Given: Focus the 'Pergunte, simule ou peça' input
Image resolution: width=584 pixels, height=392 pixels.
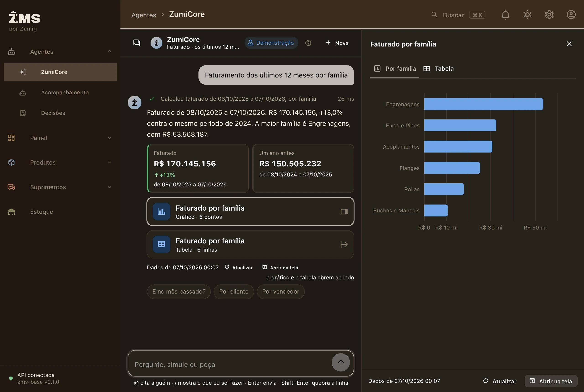Looking at the screenshot, I should pyautogui.click(x=230, y=364).
